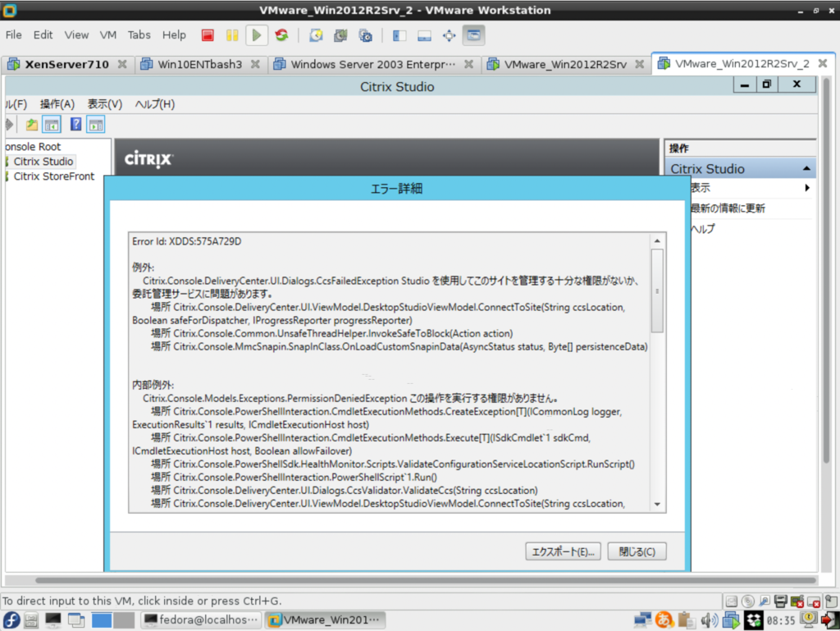Click the volume speaker tray icon
This screenshot has height=631, width=840.
pos(709,620)
